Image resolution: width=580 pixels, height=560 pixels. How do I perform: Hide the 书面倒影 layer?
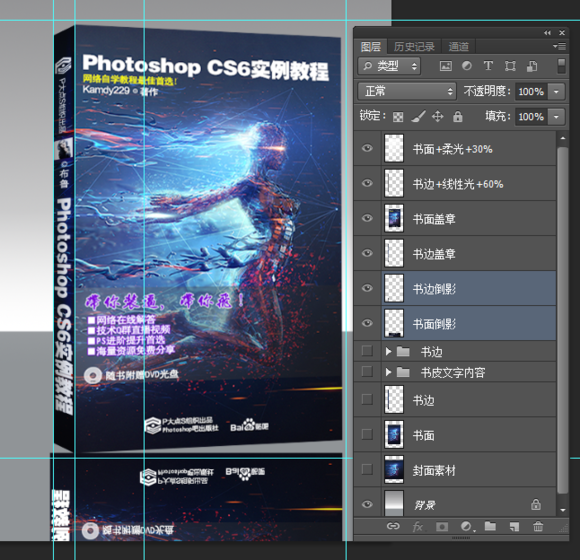tap(367, 323)
